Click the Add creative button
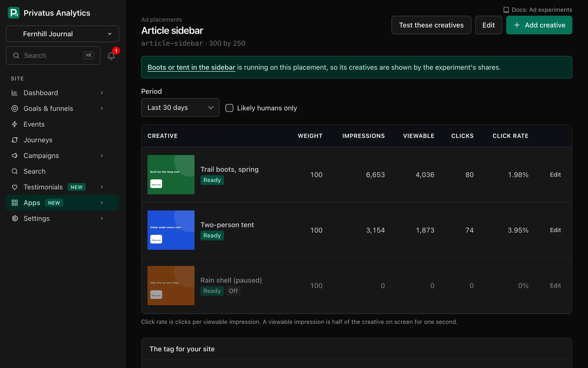588x368 pixels. click(x=539, y=25)
